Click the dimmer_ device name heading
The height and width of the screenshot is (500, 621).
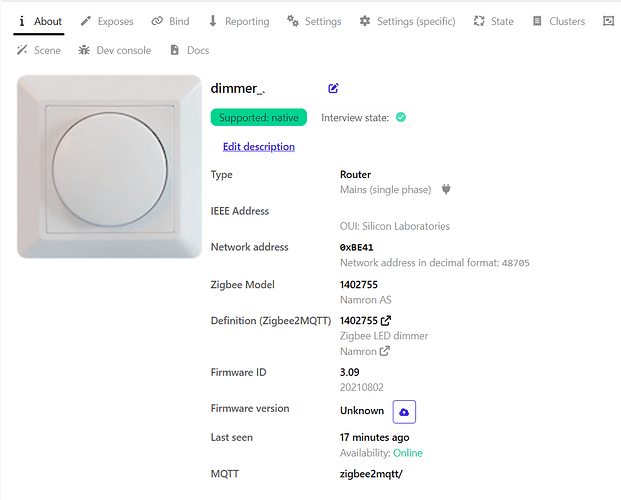click(238, 88)
